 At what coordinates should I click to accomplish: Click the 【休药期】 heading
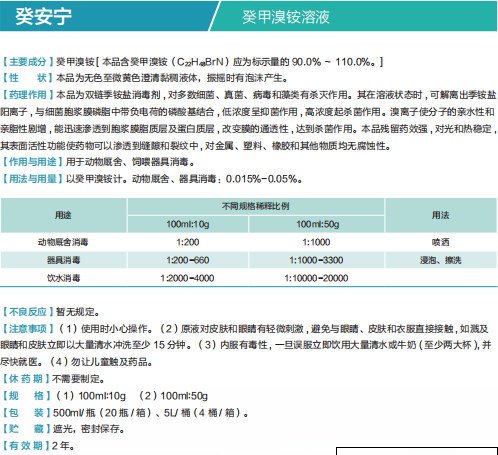(26, 379)
